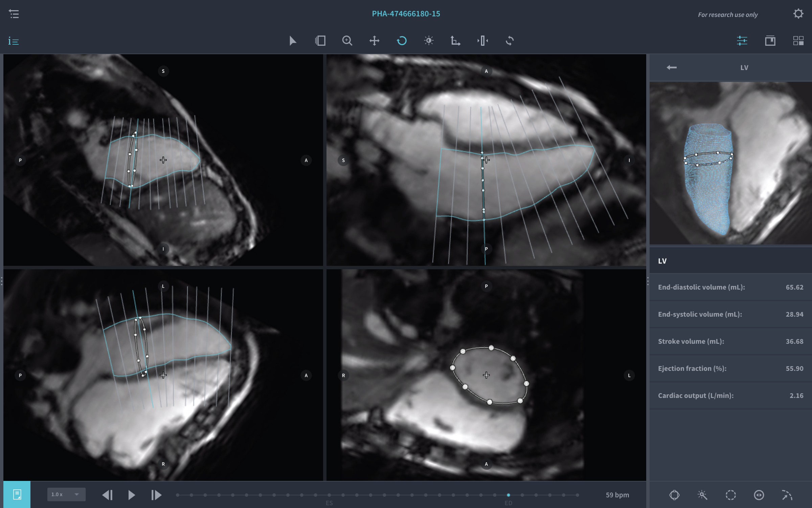Go back from the LV panel
The width and height of the screenshot is (812, 508).
(672, 67)
